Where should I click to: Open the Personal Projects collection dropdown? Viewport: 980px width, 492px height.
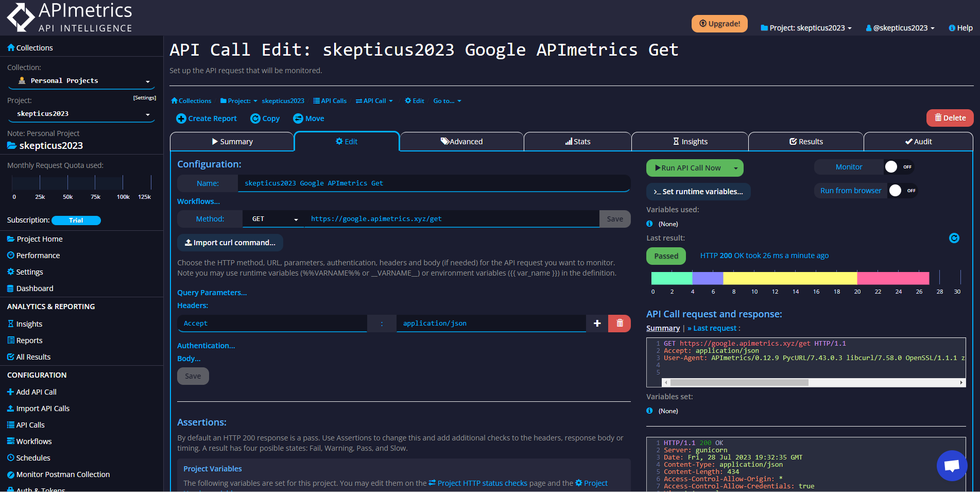(82, 81)
